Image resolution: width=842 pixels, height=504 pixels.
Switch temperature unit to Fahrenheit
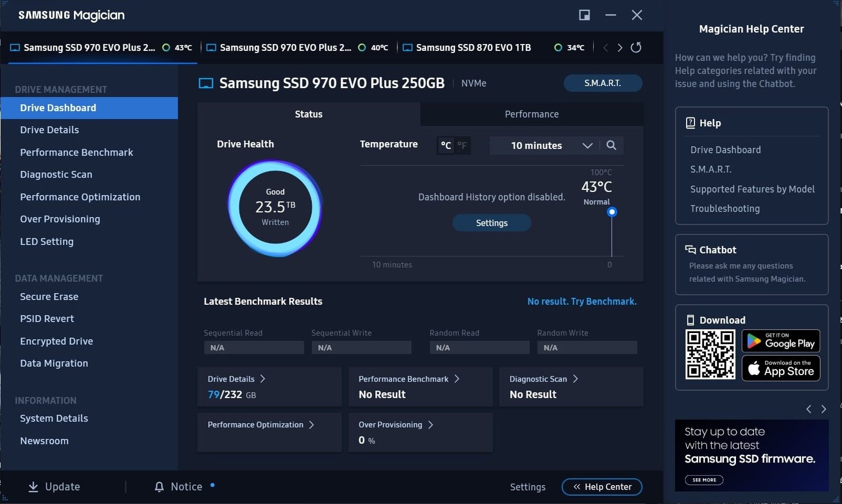click(462, 145)
